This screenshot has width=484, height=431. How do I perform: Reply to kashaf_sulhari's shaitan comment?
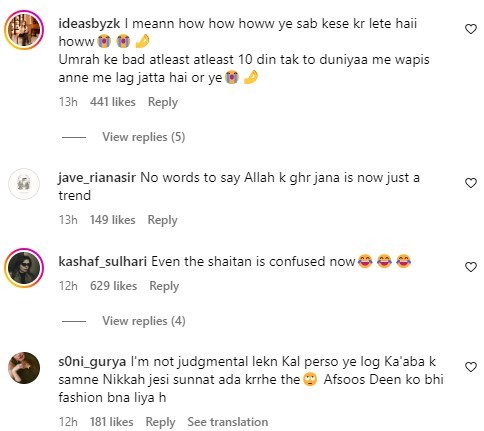164,286
